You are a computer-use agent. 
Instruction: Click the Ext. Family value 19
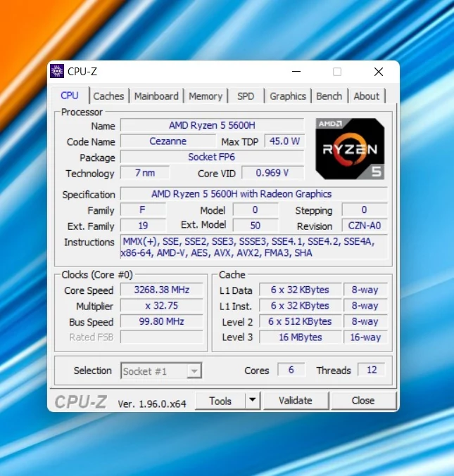click(x=143, y=226)
